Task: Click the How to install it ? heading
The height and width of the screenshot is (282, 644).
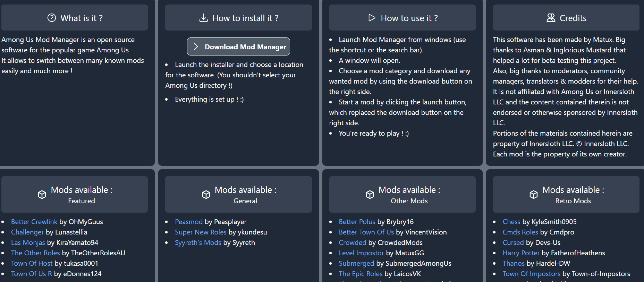Action: click(245, 18)
